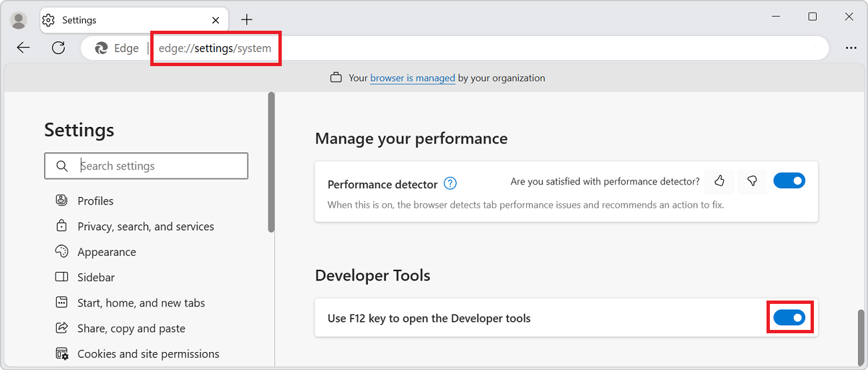Click the Share, copy and paste icon

coord(61,328)
